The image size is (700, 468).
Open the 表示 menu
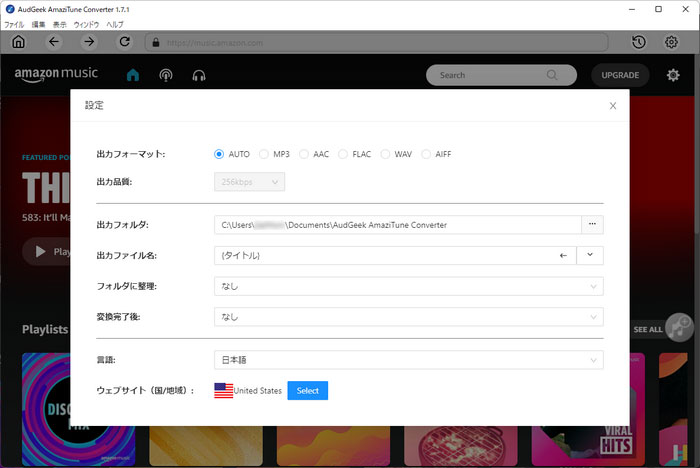59,25
